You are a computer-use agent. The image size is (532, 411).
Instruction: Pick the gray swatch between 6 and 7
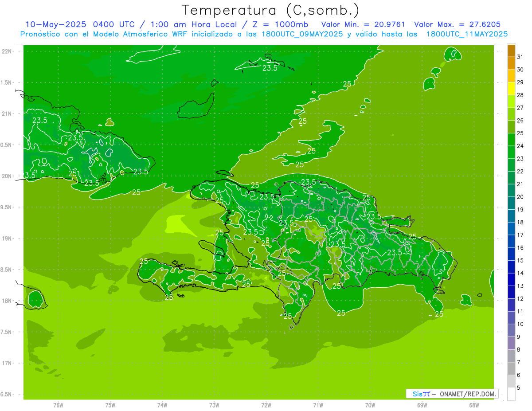click(511, 368)
